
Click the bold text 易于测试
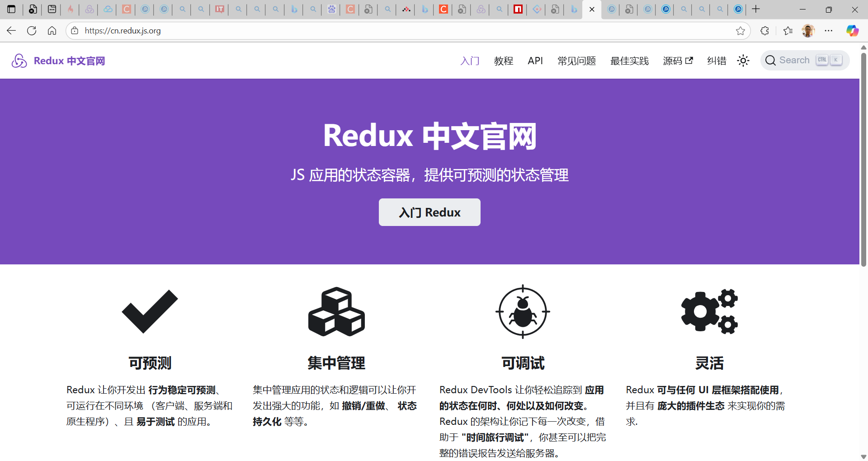(156, 422)
